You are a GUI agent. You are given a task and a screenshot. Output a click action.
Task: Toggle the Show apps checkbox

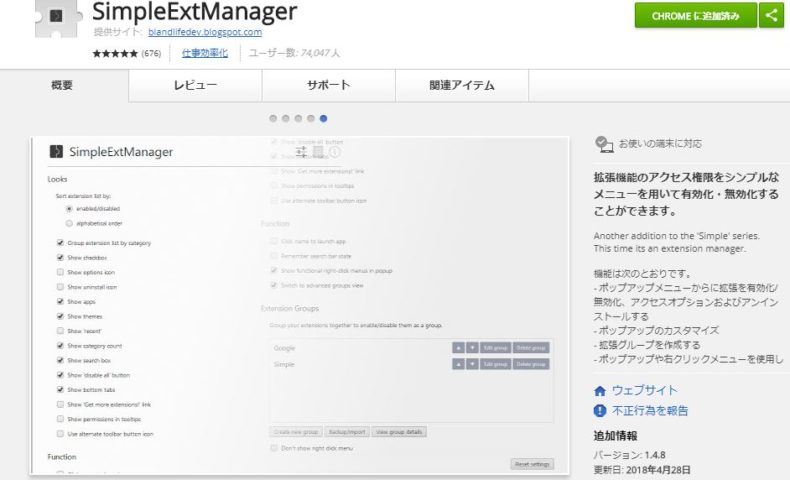pos(60,301)
